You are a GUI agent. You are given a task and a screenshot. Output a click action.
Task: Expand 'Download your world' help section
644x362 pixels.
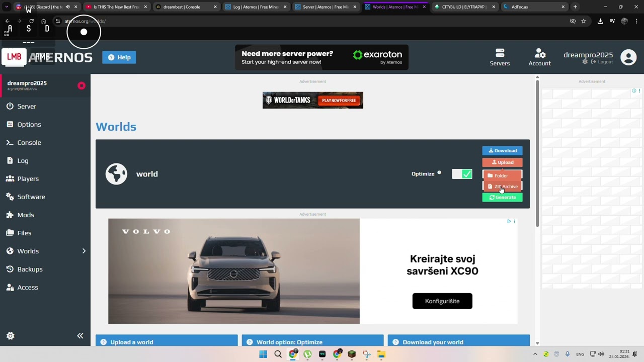click(458, 341)
